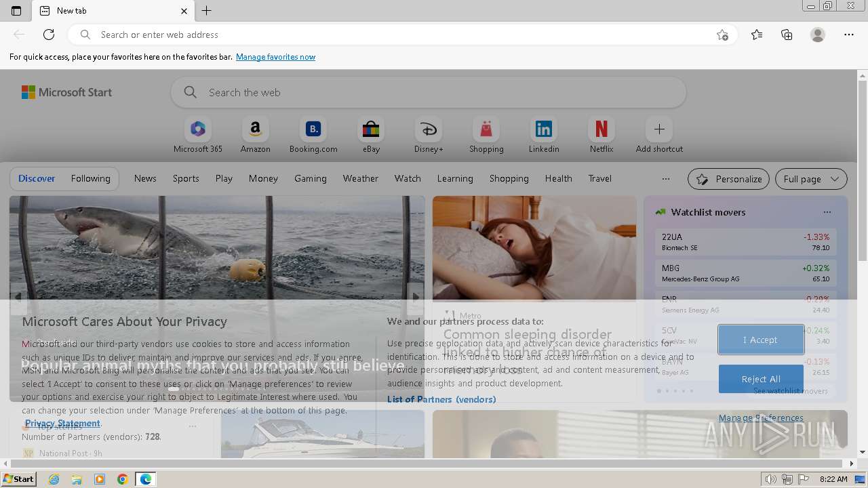Open the eBay shortcut icon
The image size is (868, 488).
(x=371, y=129)
